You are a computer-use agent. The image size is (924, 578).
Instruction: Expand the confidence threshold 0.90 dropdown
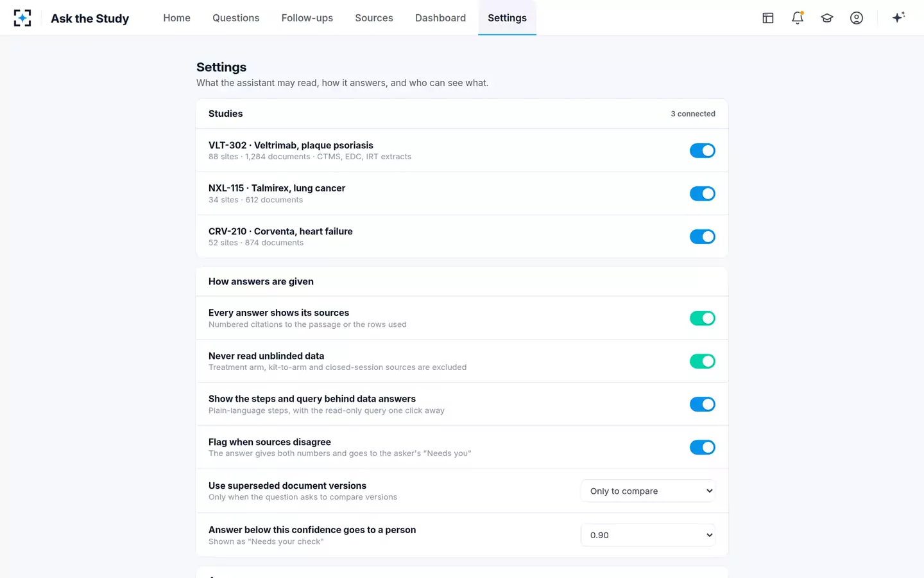point(648,535)
